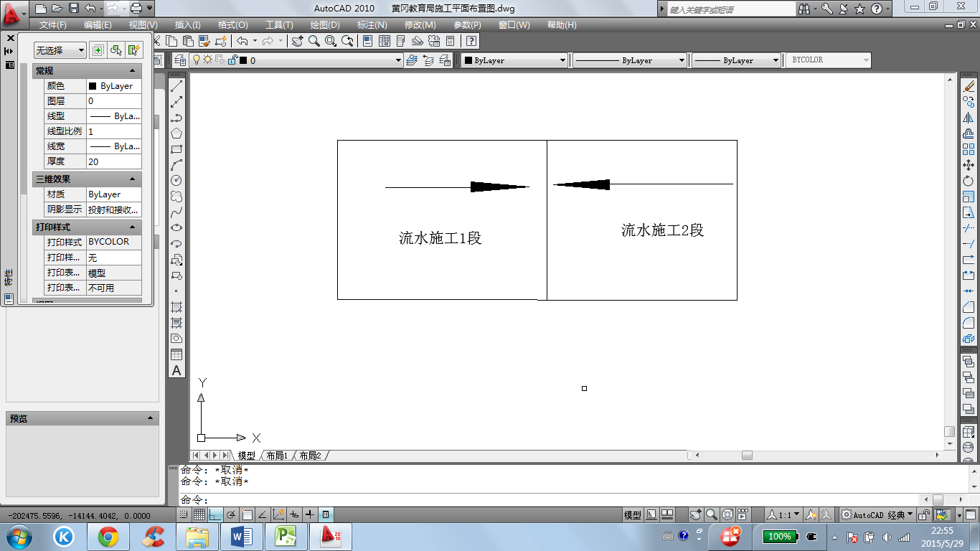This screenshot has width=980, height=551.
Task: Toggle Quick Properties in status bar
Action: (x=326, y=514)
